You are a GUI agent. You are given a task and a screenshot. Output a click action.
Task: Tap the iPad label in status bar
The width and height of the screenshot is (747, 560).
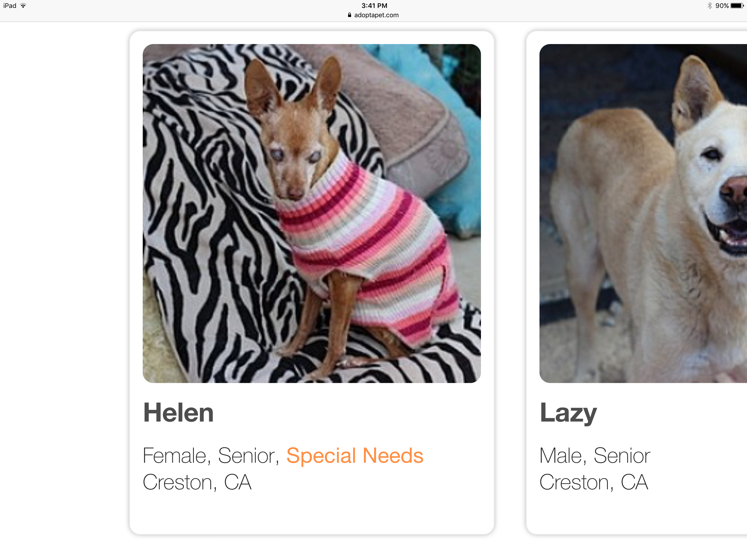click(x=10, y=6)
